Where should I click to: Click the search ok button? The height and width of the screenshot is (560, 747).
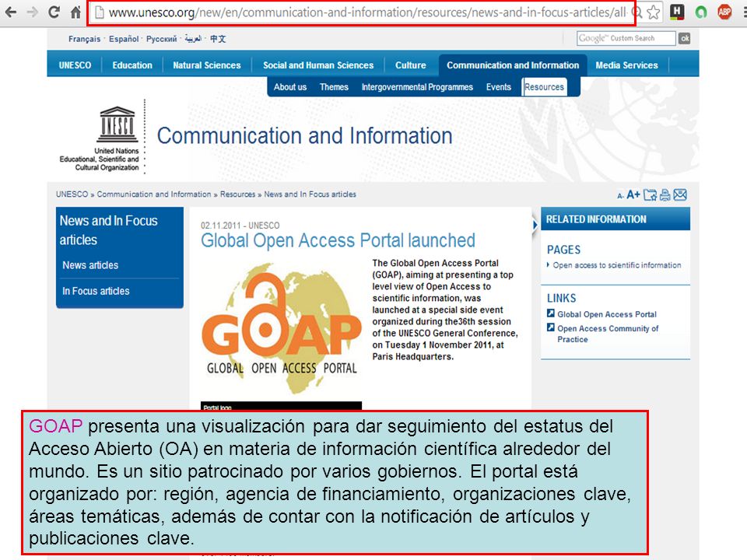685,38
